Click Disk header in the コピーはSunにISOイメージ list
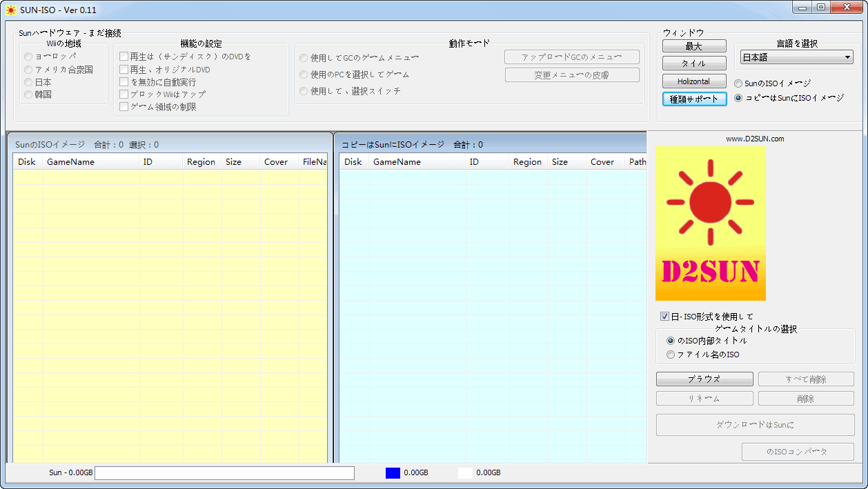This screenshot has height=489, width=868. [354, 162]
